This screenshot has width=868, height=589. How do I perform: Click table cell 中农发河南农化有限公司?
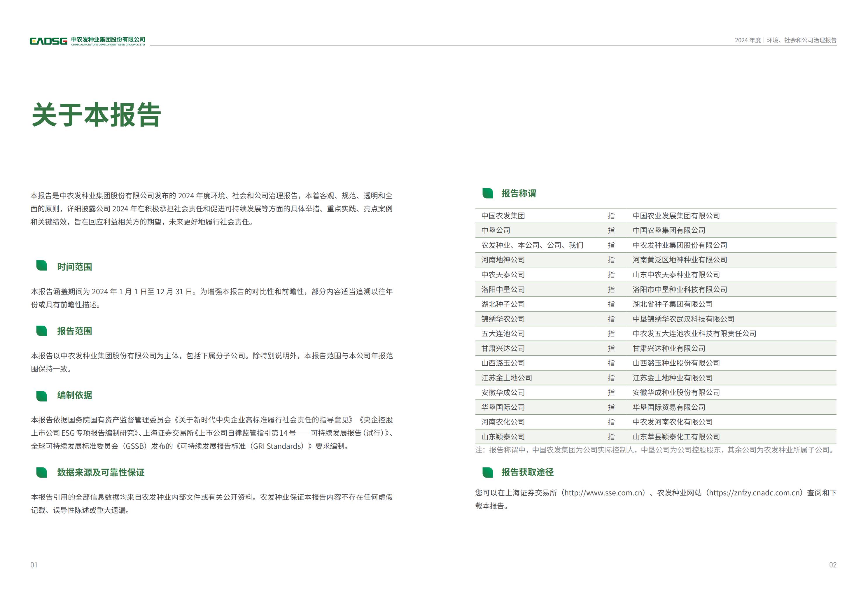coord(673,422)
